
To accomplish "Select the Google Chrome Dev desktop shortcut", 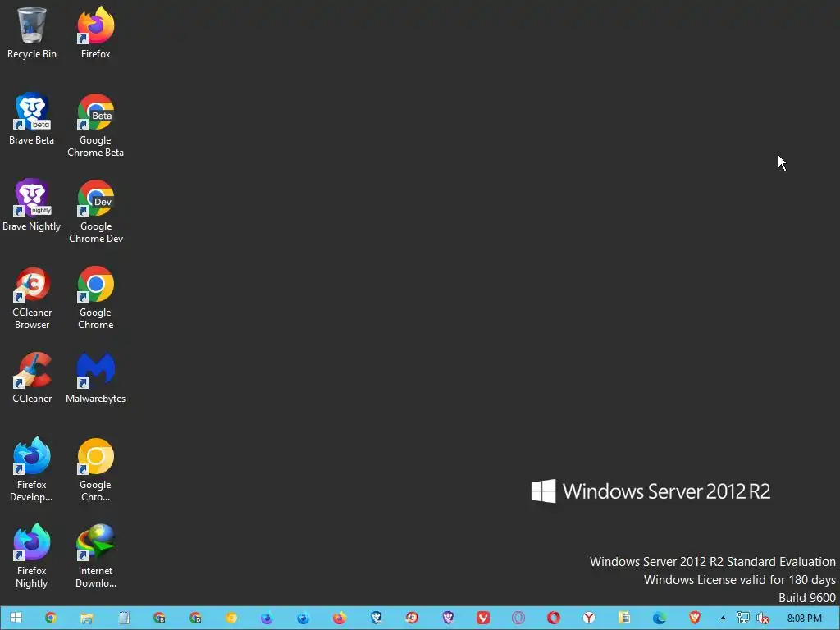I will coord(96,212).
